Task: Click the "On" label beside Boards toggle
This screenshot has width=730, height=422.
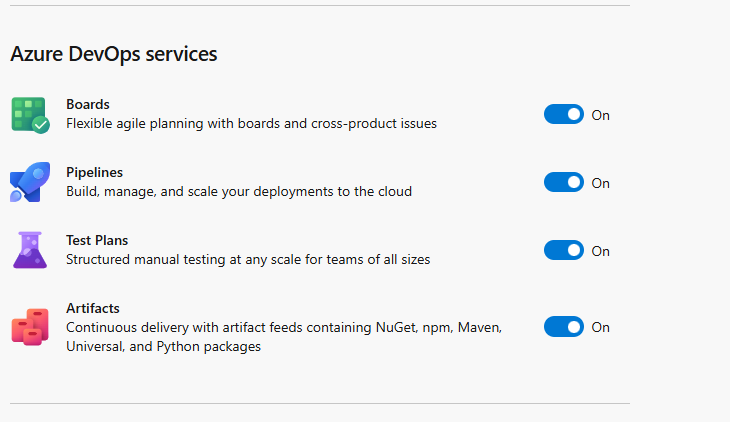Action: pos(601,115)
